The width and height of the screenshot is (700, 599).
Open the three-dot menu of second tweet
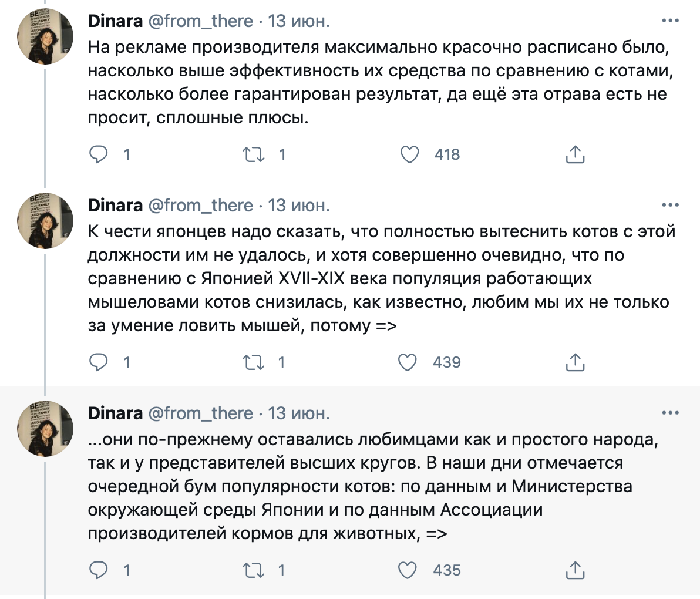coord(670,205)
